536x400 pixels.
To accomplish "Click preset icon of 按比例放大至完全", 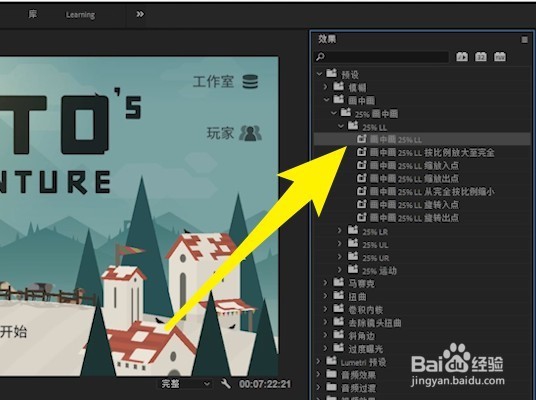I will click(361, 152).
